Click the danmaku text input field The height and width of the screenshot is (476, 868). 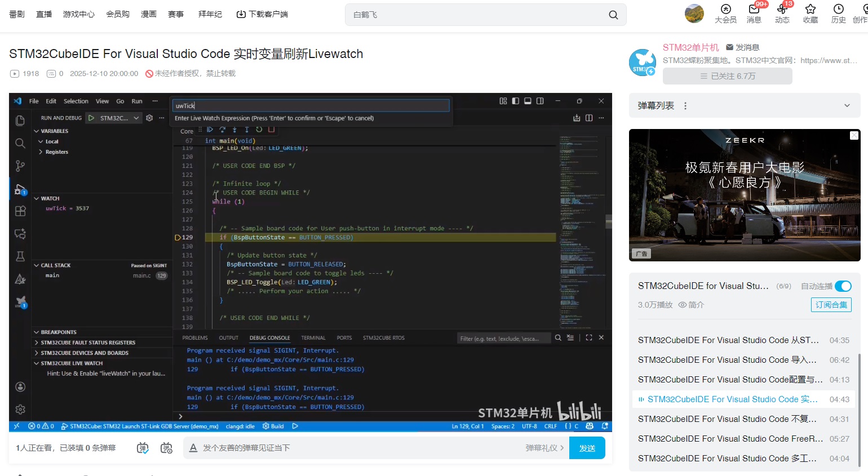click(x=360, y=448)
